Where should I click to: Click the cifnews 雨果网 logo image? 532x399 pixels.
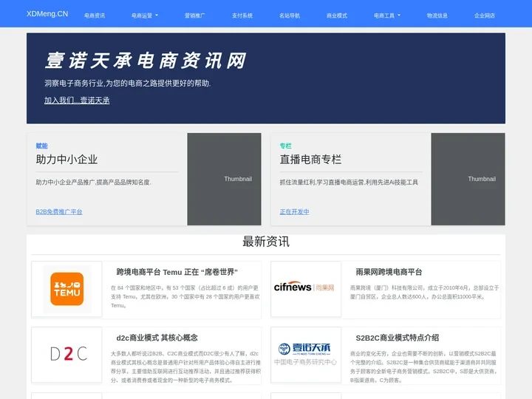[x=306, y=289]
